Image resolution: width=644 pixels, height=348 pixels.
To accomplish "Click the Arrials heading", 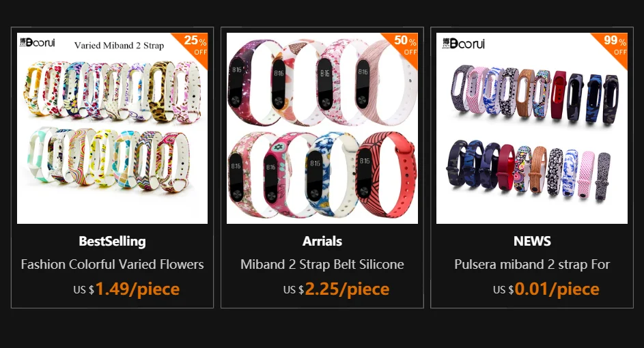I will [322, 242].
